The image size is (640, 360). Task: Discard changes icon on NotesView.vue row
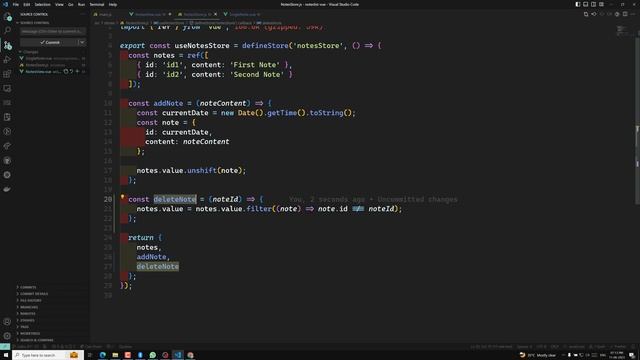(x=71, y=71)
